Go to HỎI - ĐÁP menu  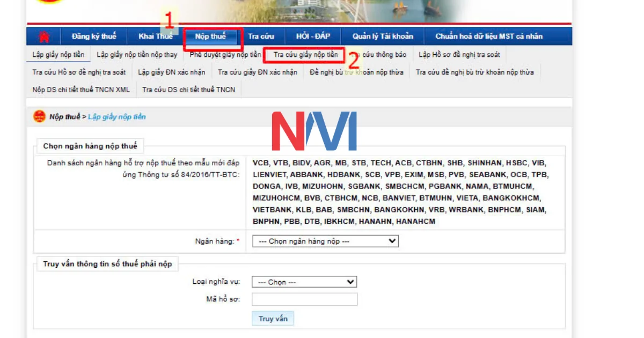pos(313,36)
